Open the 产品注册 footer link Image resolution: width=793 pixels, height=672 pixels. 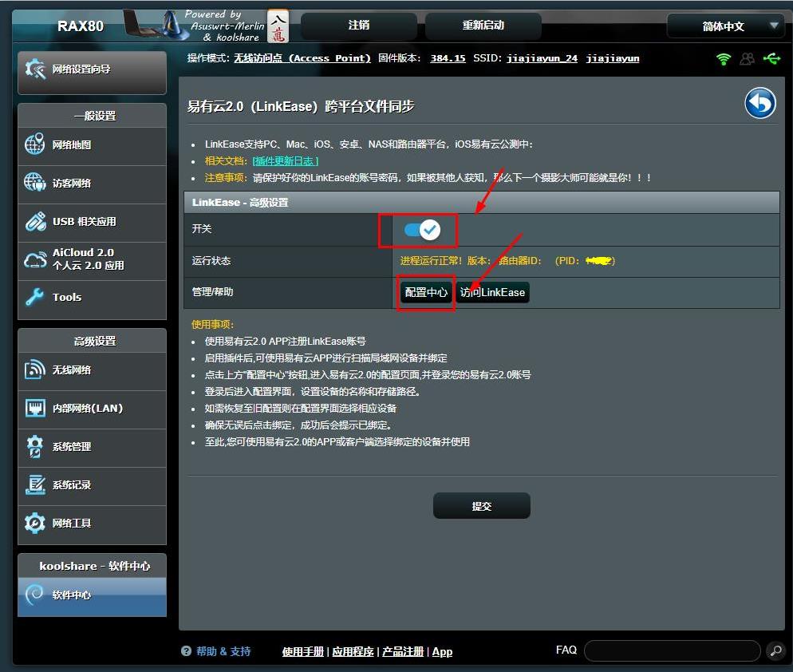(x=403, y=652)
